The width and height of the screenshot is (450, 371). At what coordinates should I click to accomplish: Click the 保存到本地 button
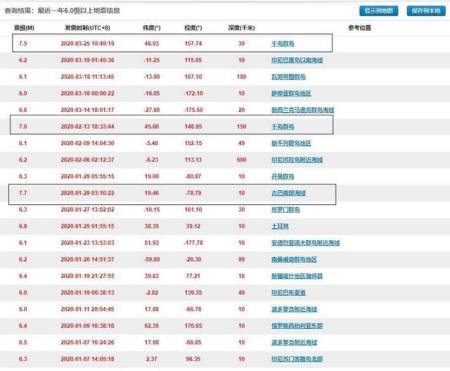[426, 11]
